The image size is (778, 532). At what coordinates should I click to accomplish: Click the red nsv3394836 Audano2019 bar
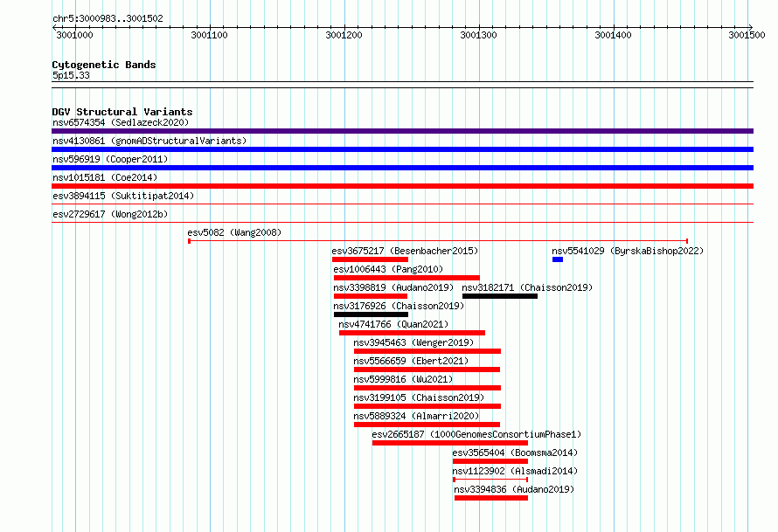pyautogui.click(x=491, y=498)
